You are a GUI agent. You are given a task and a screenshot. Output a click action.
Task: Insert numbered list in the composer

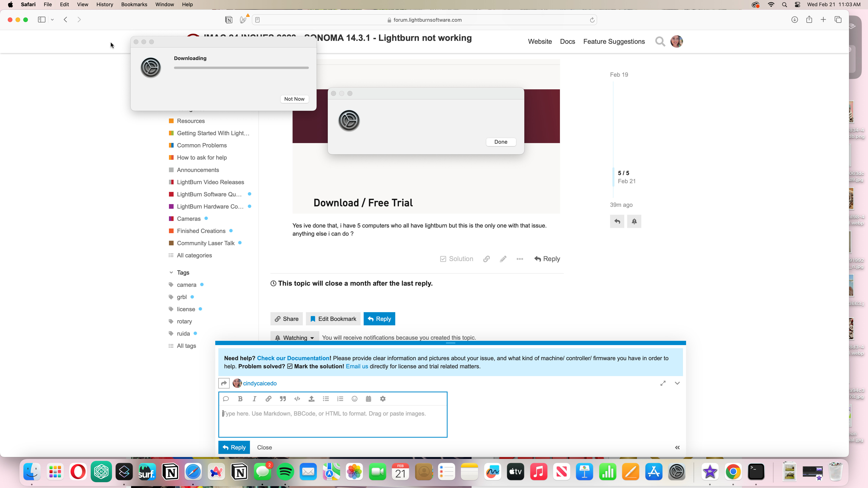[340, 399]
